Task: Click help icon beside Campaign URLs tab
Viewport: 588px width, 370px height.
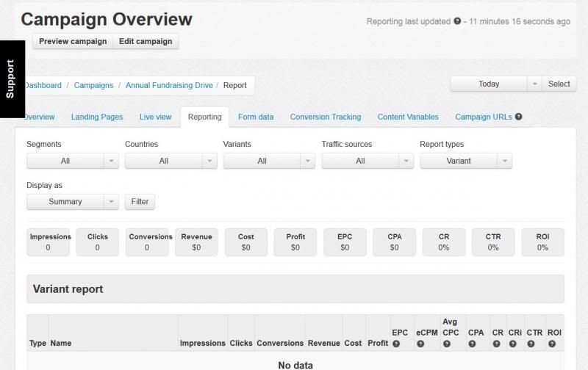Action: coord(518,117)
